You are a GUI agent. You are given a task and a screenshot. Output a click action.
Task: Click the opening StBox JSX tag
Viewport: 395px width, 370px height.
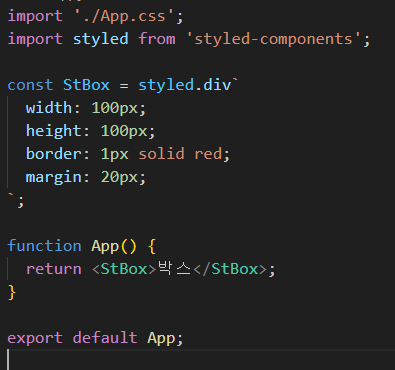point(124,269)
